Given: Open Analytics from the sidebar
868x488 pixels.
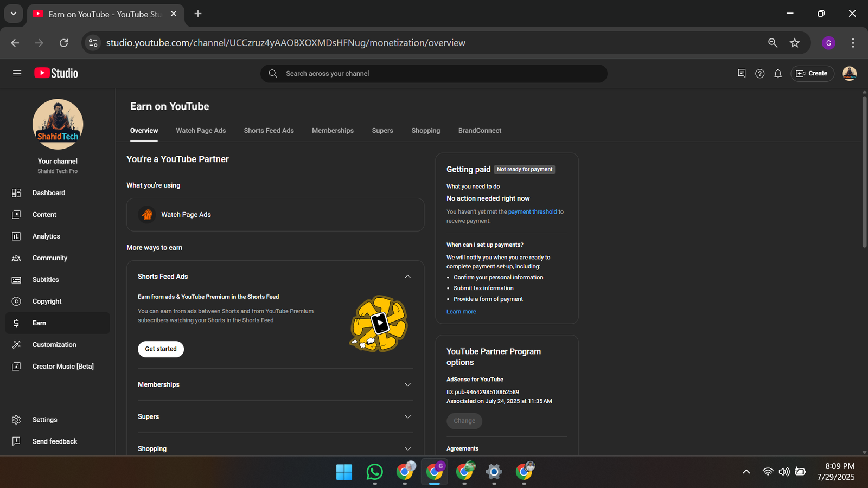Looking at the screenshot, I should (x=58, y=236).
